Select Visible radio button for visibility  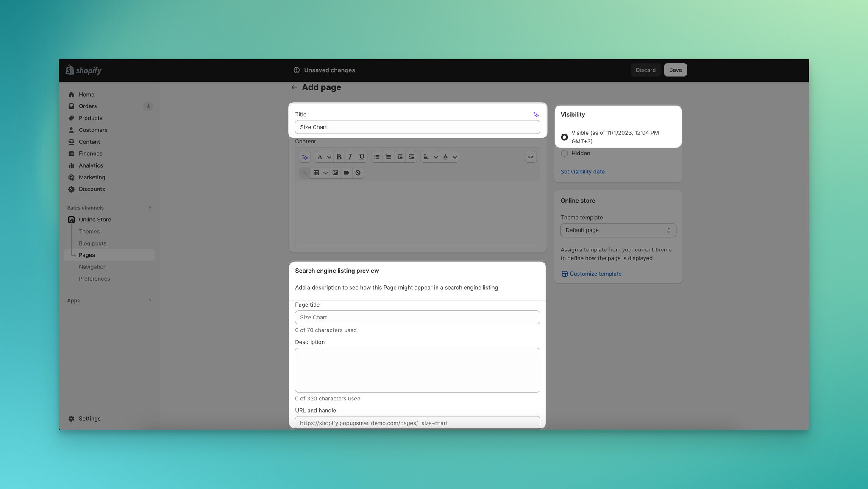pyautogui.click(x=564, y=137)
